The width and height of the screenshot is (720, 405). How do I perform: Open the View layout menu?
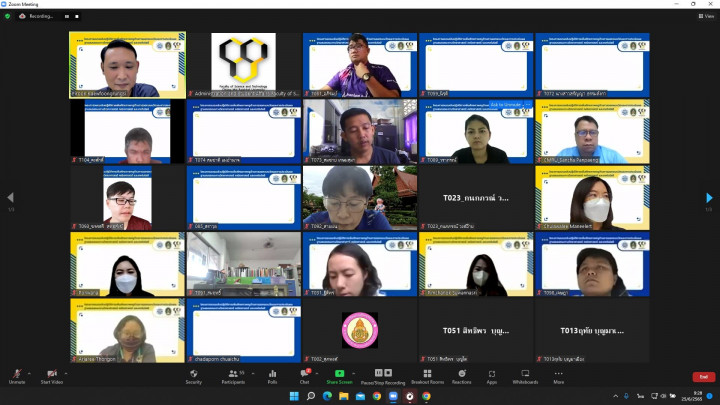pyautogui.click(x=706, y=16)
